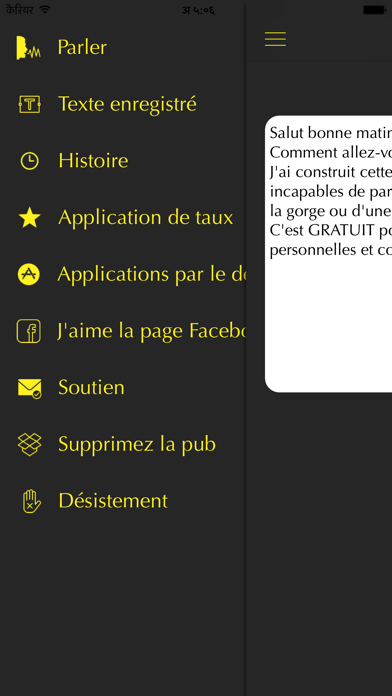Screen dimensions: 392x696
Task: Open the Parler menu item
Action: pyautogui.click(x=82, y=47)
